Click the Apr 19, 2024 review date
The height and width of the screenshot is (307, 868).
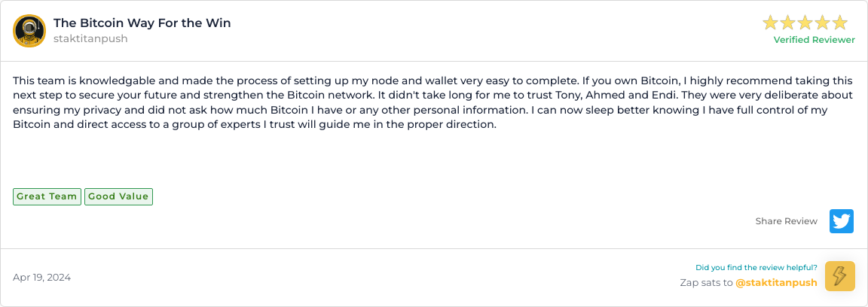(41, 277)
